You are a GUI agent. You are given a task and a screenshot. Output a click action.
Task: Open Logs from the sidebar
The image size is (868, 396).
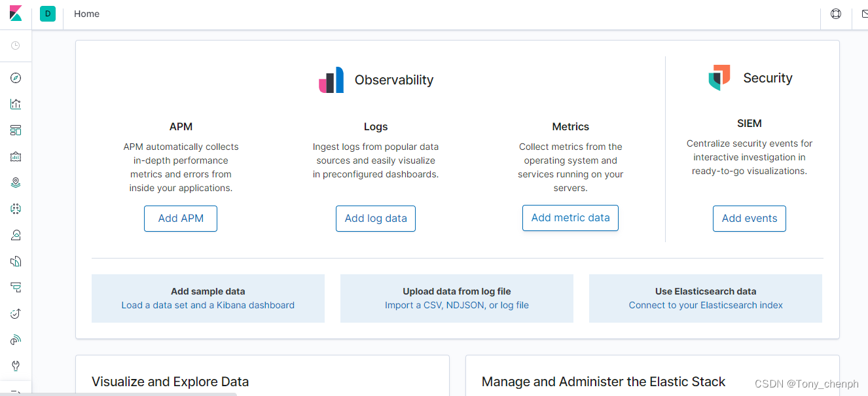(x=16, y=261)
